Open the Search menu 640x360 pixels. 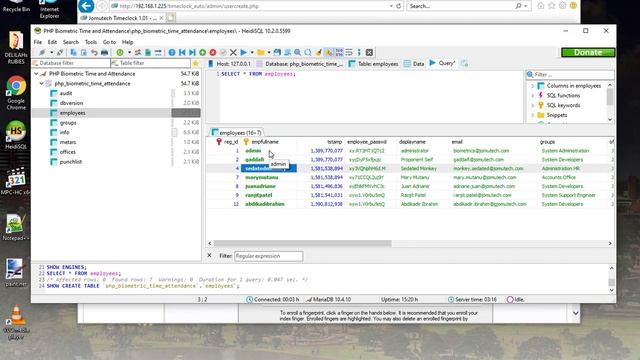(x=71, y=42)
